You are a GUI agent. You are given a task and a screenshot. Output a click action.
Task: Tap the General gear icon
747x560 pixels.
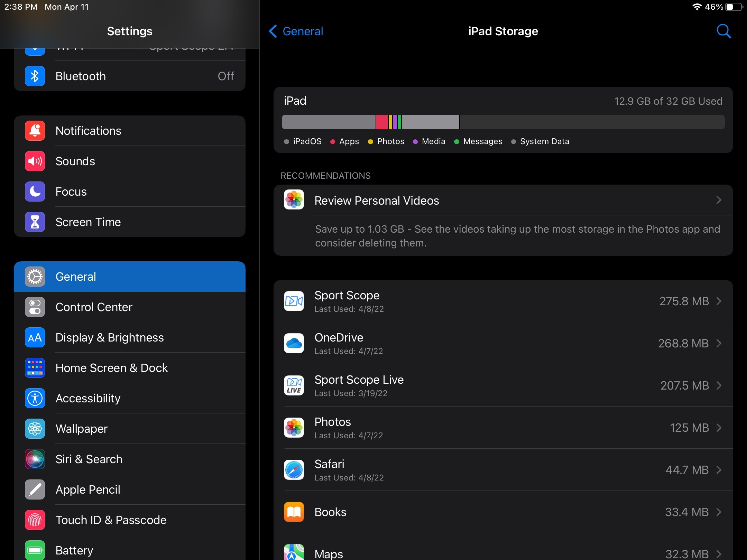pos(35,277)
